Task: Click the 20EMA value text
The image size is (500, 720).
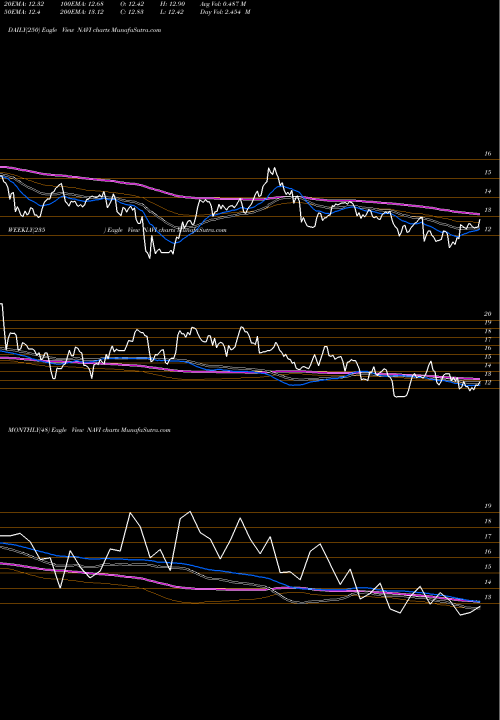Action: pos(22,4)
